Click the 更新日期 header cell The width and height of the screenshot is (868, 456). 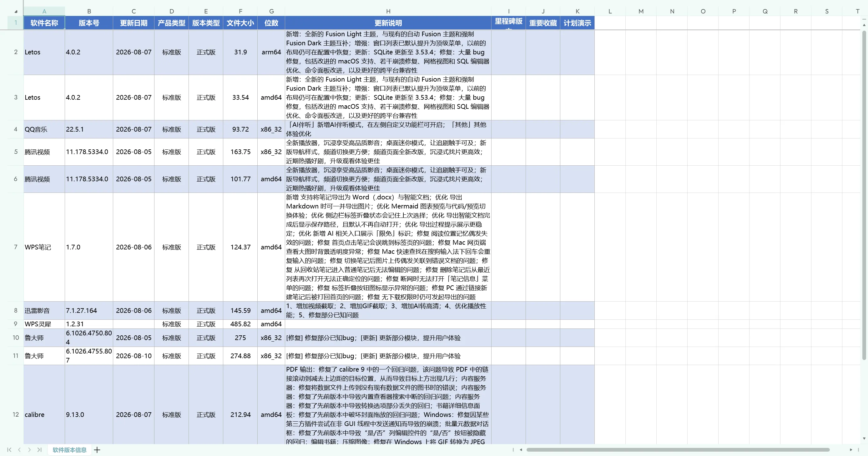click(x=134, y=23)
